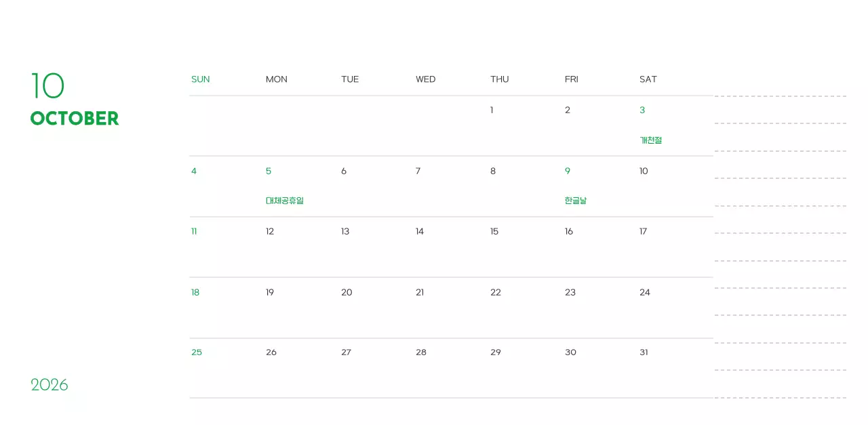The height and width of the screenshot is (425, 868).
Task: Click Sunday October 25
Action: [197, 352]
